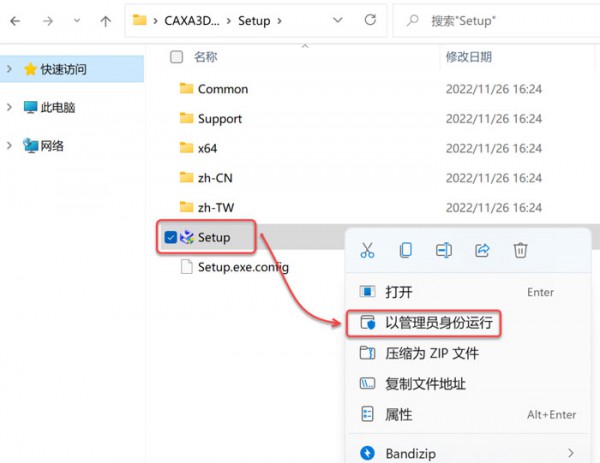Click the Common folder icon

(186, 88)
